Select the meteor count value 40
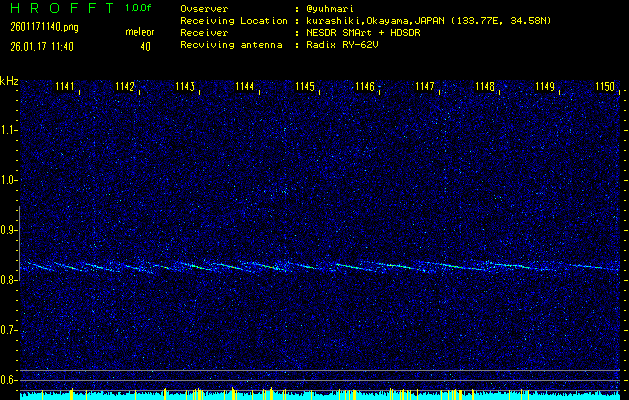 click(x=145, y=46)
